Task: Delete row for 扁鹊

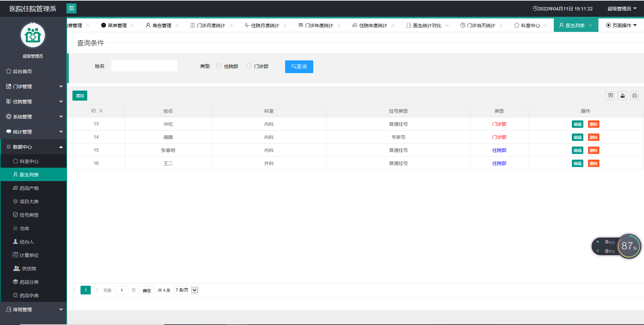Action: tap(594, 137)
